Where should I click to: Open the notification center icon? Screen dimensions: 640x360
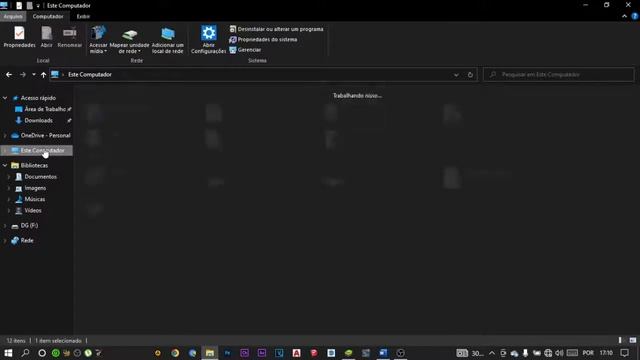coord(624,353)
